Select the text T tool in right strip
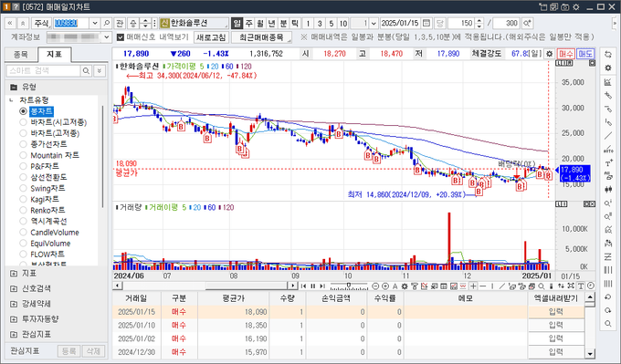The height and width of the screenshot is (364, 621). tap(608, 163)
